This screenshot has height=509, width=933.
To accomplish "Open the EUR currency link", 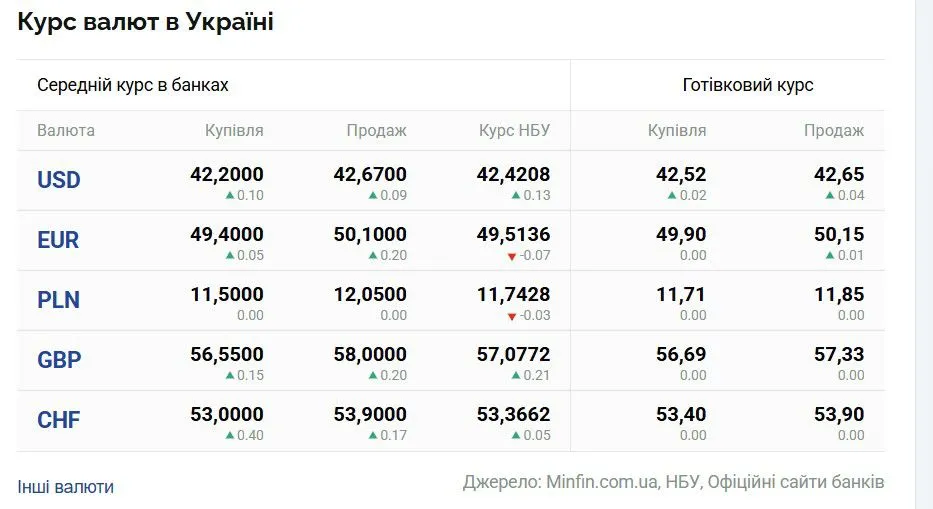I will point(58,240).
